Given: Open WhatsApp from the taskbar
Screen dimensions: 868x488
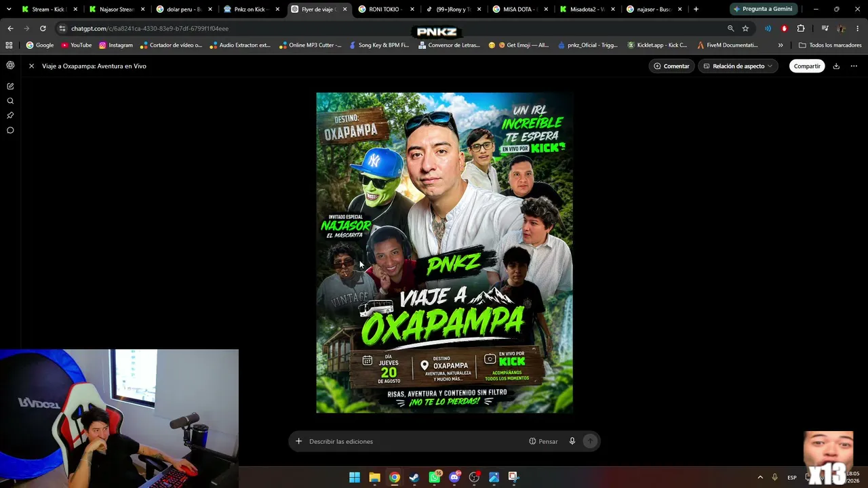Looking at the screenshot, I should pyautogui.click(x=435, y=477).
